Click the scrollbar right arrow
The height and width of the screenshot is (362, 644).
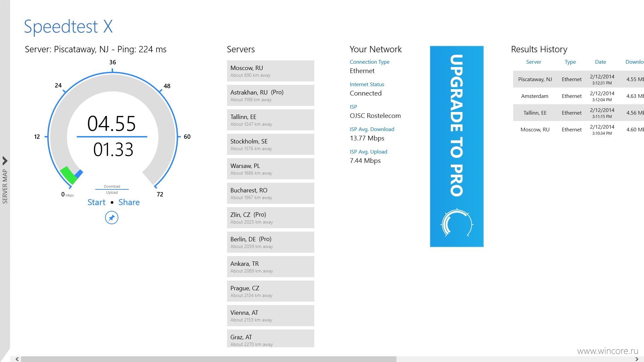click(x=637, y=359)
